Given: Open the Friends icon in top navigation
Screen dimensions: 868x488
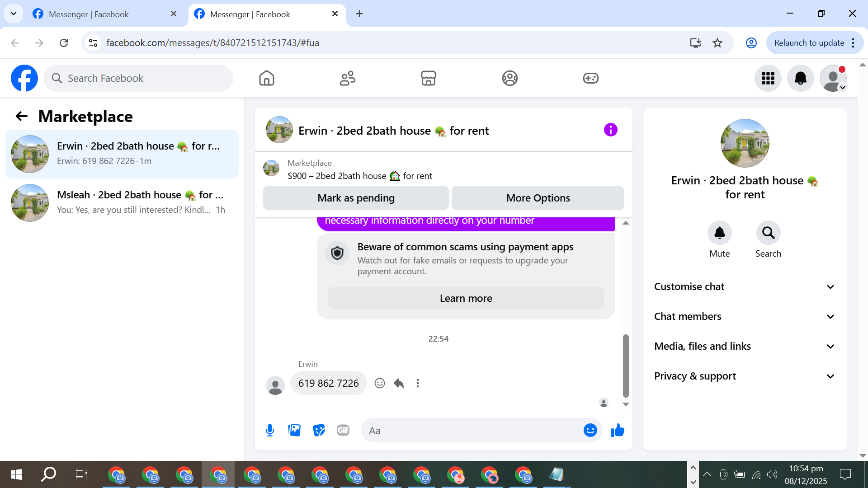Looking at the screenshot, I should [348, 78].
